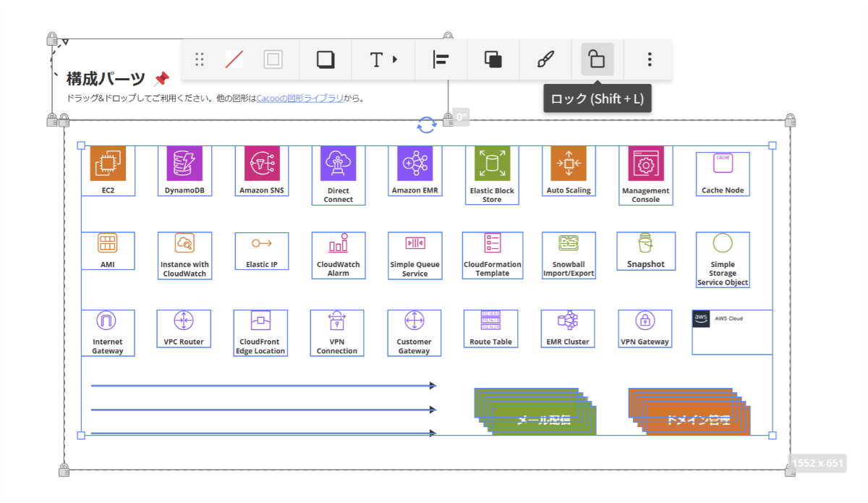Click the Lock button in floating toolbar

tap(597, 59)
